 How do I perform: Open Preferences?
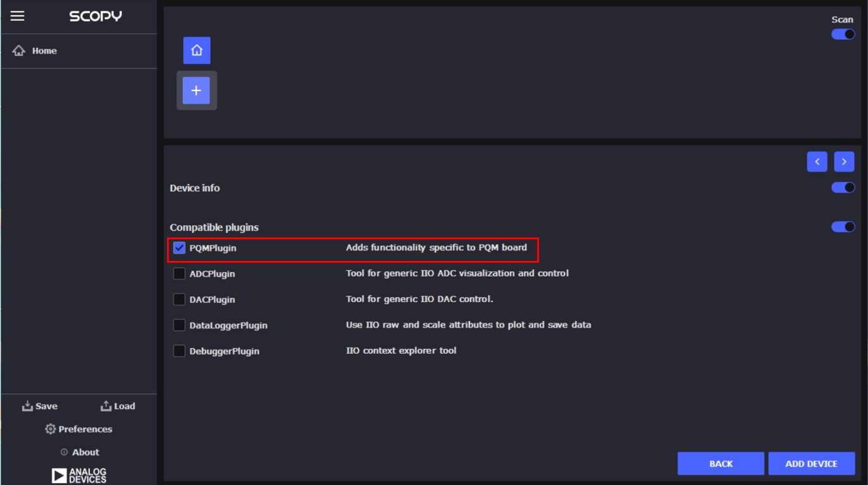78,429
